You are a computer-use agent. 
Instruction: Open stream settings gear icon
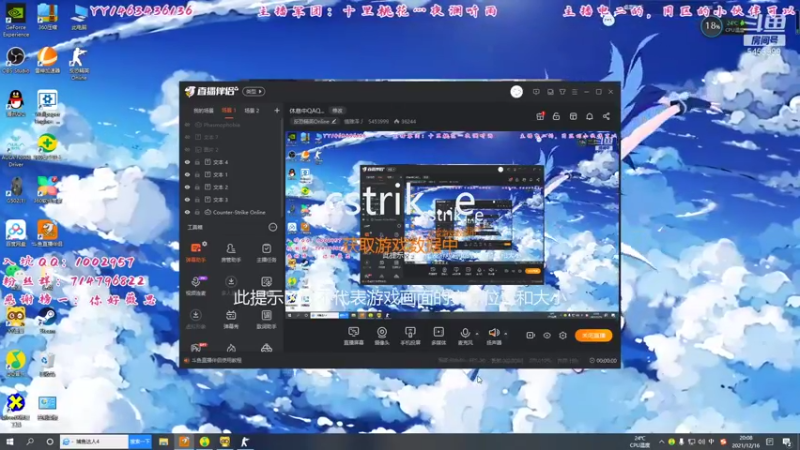coord(563,335)
